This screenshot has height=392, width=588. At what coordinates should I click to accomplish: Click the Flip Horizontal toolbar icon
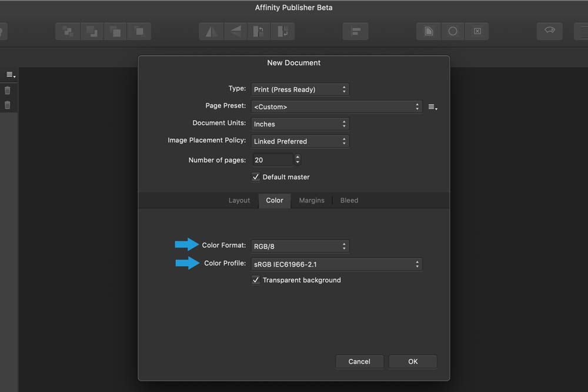coord(212,32)
